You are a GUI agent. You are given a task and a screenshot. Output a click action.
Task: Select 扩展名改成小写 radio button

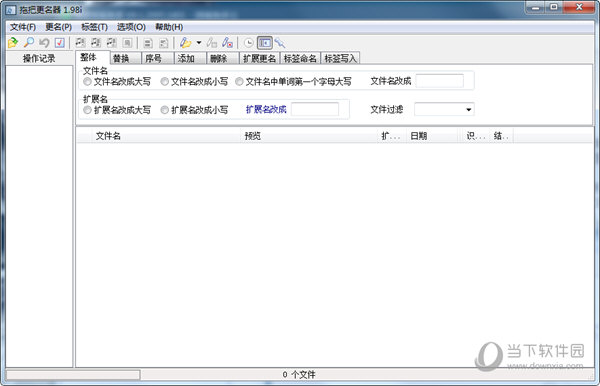[165, 110]
